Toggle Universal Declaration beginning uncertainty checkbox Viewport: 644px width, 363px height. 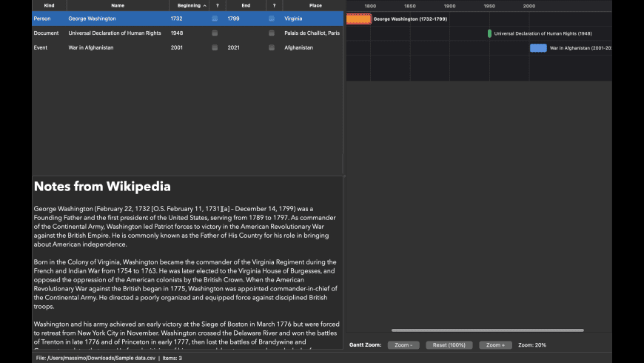(x=215, y=33)
